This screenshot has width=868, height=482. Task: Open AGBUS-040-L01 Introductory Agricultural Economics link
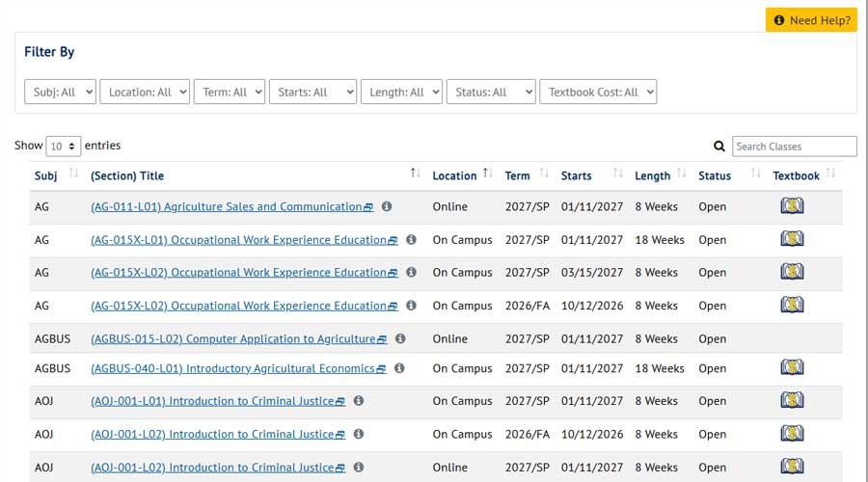[x=238, y=368]
